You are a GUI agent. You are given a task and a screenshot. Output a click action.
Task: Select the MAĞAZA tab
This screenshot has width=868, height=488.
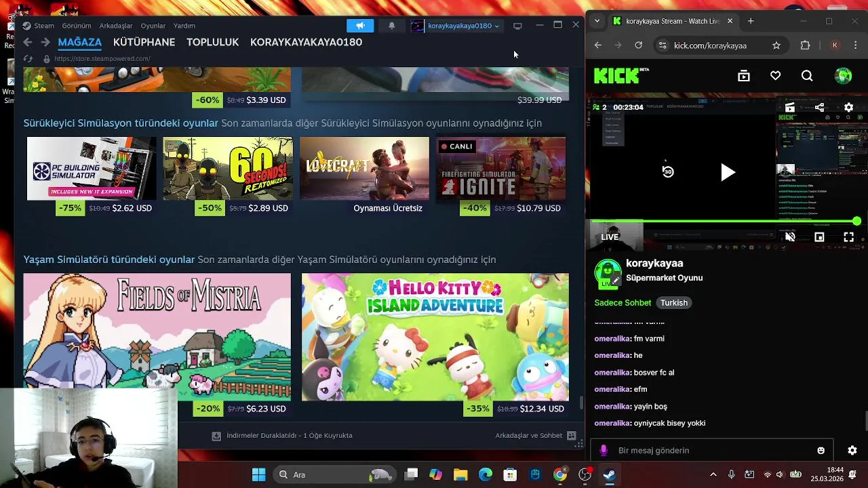(x=80, y=42)
